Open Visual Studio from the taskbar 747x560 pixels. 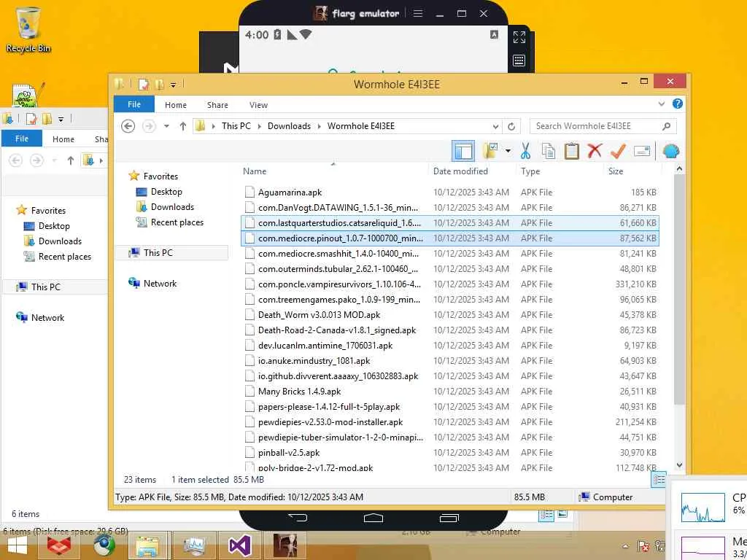[x=239, y=545]
